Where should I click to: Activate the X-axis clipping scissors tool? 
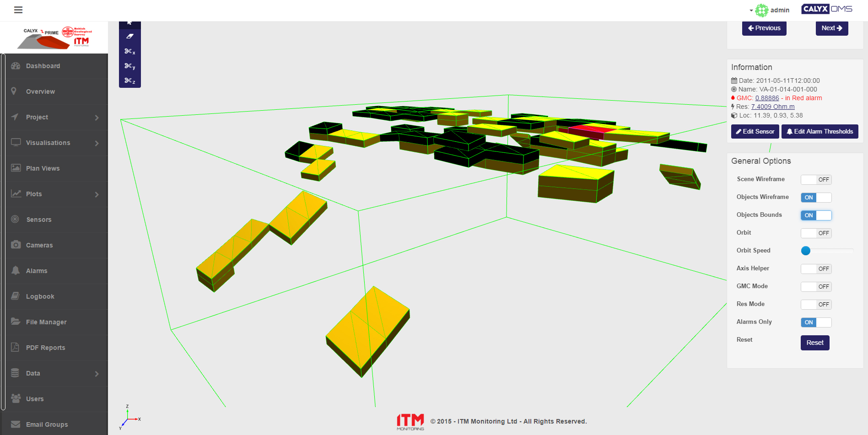[130, 51]
